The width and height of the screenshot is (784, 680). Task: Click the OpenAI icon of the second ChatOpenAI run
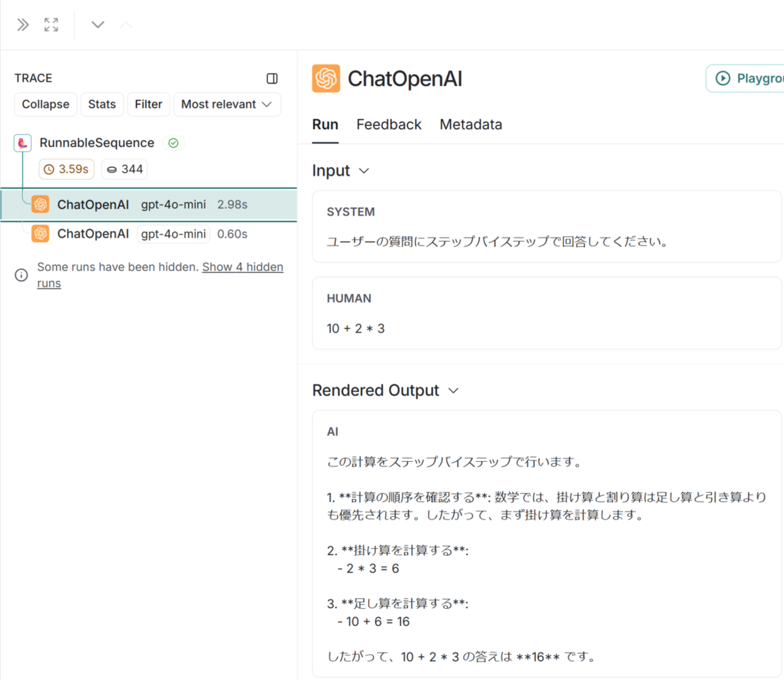tap(40, 234)
